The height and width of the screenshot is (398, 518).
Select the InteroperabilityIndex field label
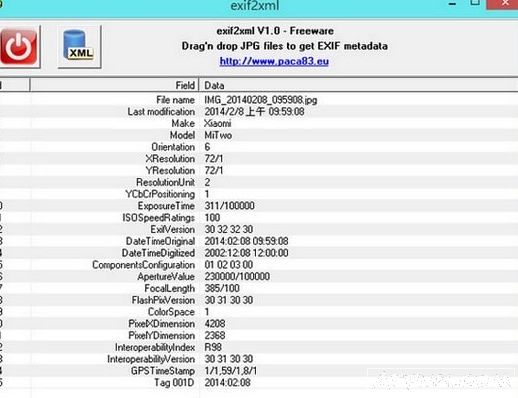click(x=155, y=347)
